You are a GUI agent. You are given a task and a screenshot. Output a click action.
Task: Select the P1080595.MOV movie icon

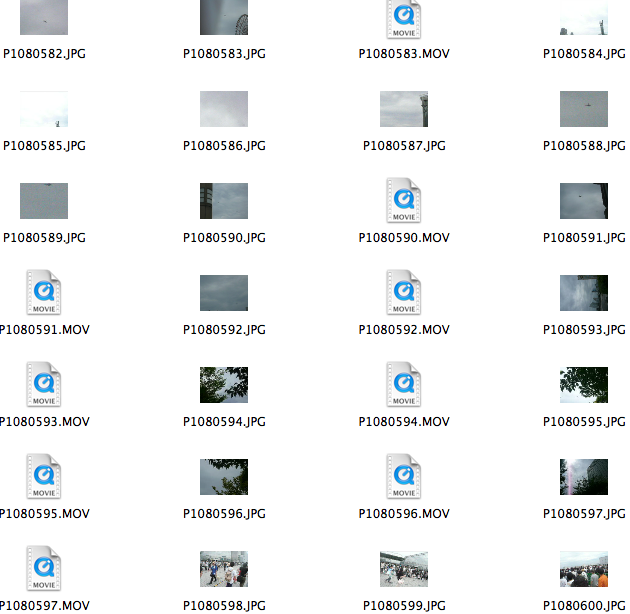coord(44,476)
